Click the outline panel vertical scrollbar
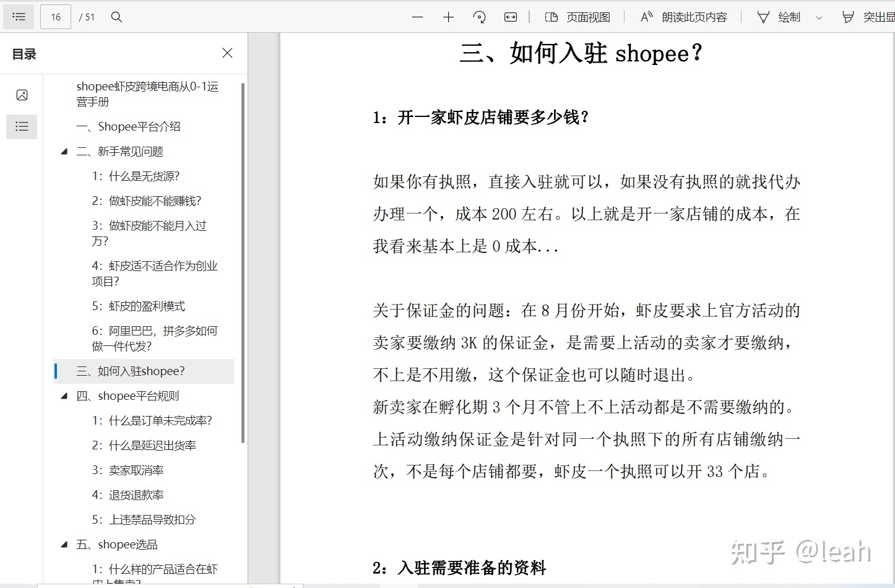The width and height of the screenshot is (895, 588). coord(243,263)
